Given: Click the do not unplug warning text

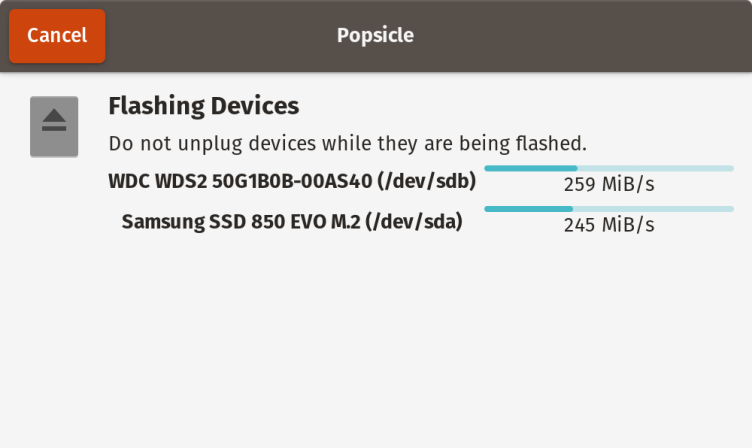Looking at the screenshot, I should pos(347,143).
